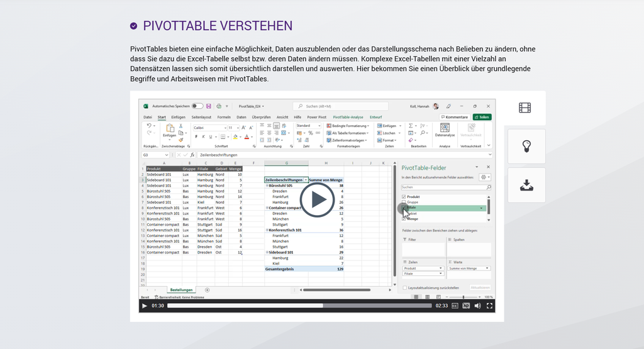644x349 pixels.
Task: Click the small play button in player bar
Action: [145, 306]
